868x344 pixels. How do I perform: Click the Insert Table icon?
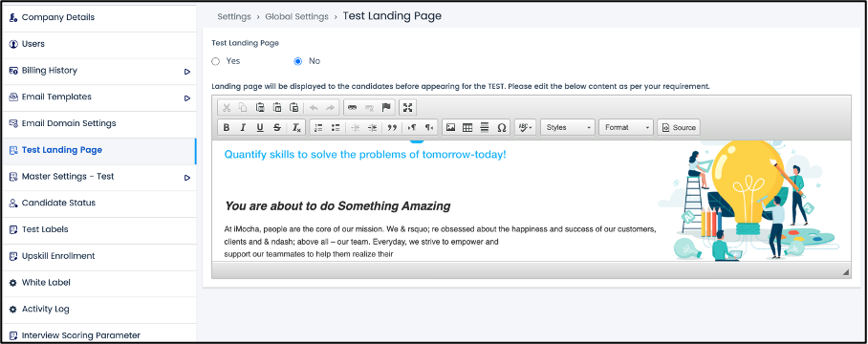[x=467, y=128]
